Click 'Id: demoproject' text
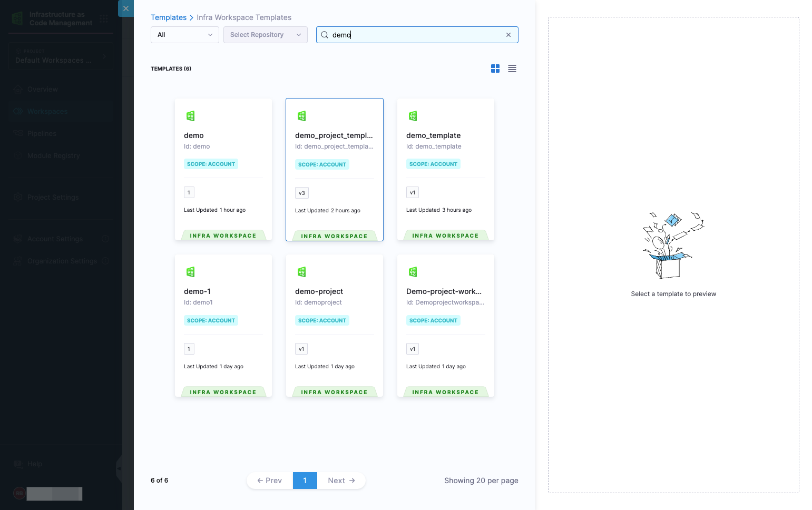Screen dimensions: 812x510 coord(319,302)
